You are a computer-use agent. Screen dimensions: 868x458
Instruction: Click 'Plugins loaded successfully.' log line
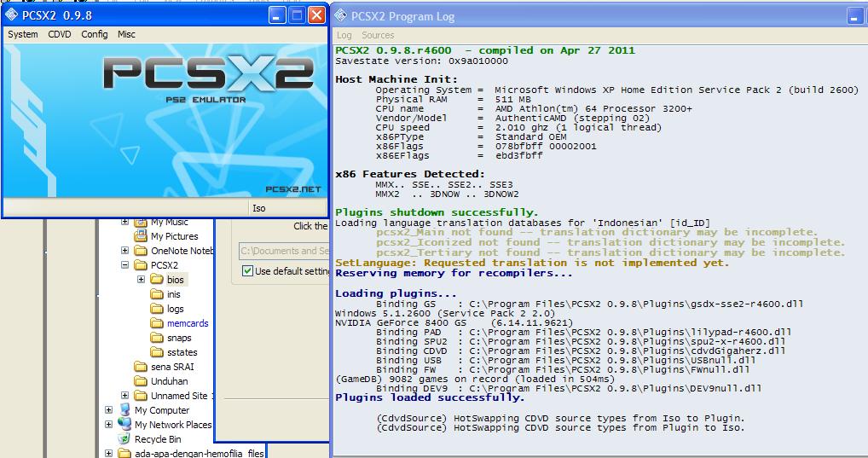(430, 397)
